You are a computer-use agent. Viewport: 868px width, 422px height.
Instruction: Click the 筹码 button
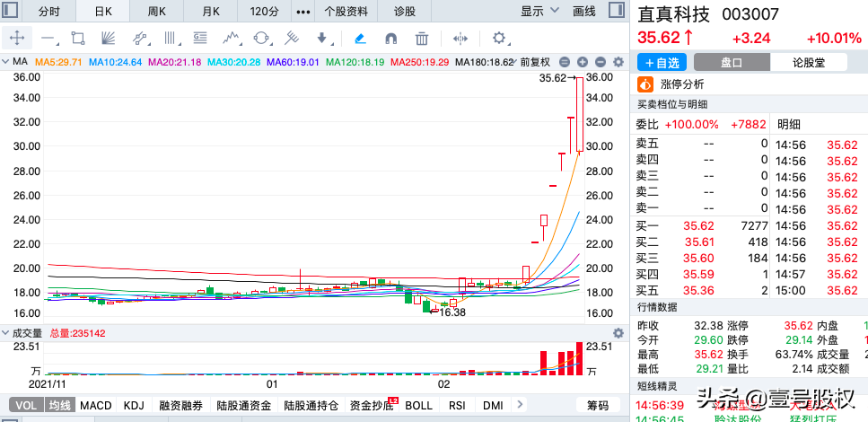tap(597, 406)
